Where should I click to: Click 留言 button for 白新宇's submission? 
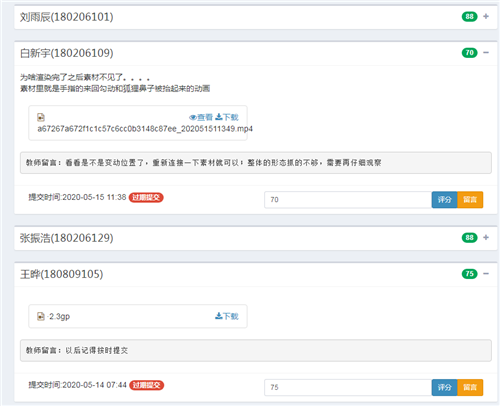point(470,200)
